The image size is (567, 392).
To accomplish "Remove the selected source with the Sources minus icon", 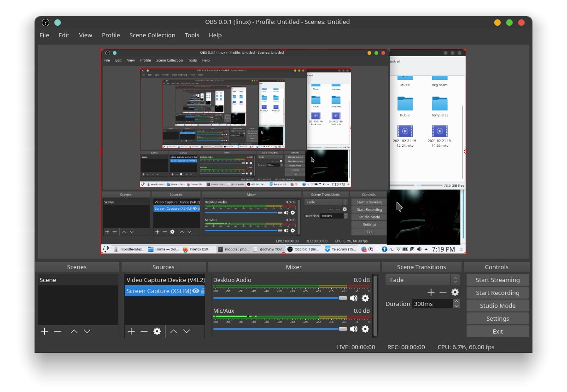I will (144, 331).
